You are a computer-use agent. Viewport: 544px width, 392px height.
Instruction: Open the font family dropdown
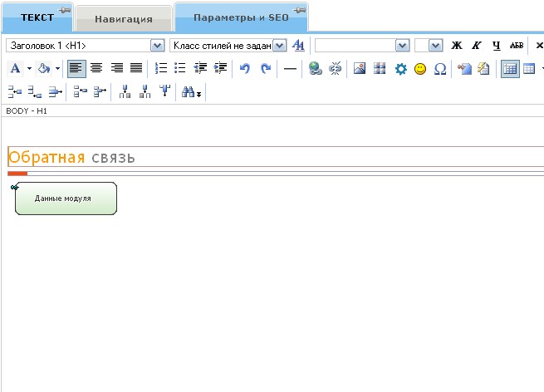[x=402, y=46]
